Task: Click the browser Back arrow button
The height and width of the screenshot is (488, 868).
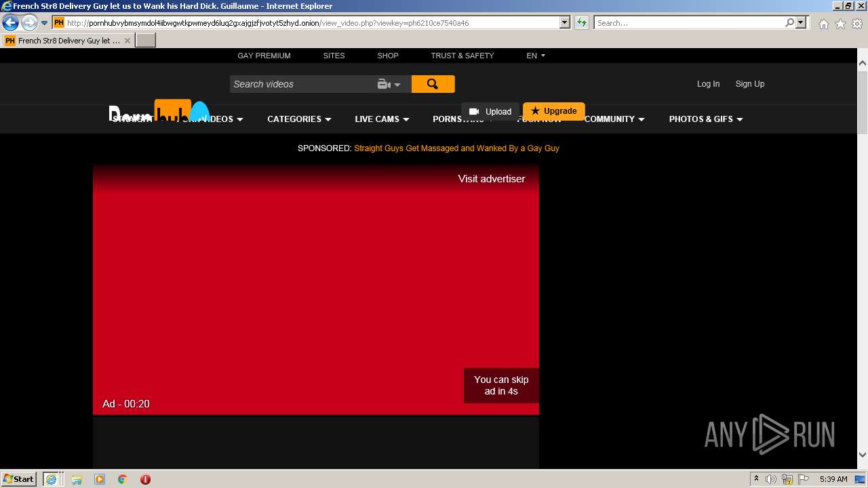Action: pos(10,23)
